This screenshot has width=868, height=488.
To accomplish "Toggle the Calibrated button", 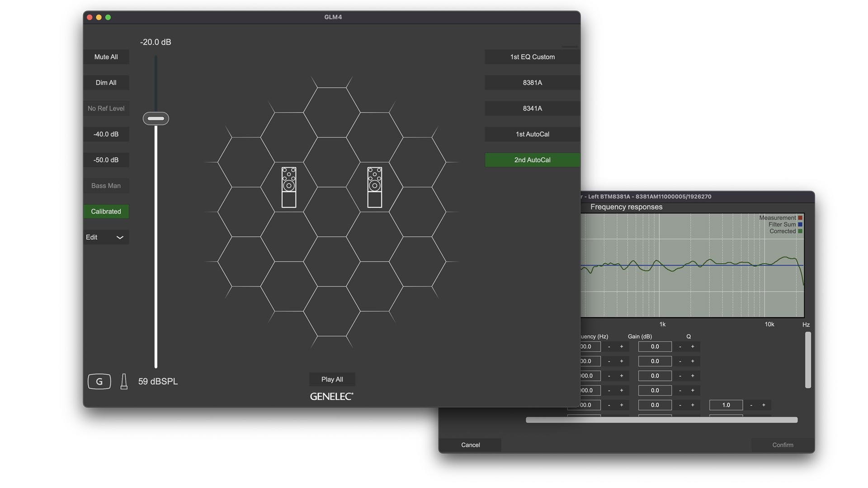I will click(106, 211).
